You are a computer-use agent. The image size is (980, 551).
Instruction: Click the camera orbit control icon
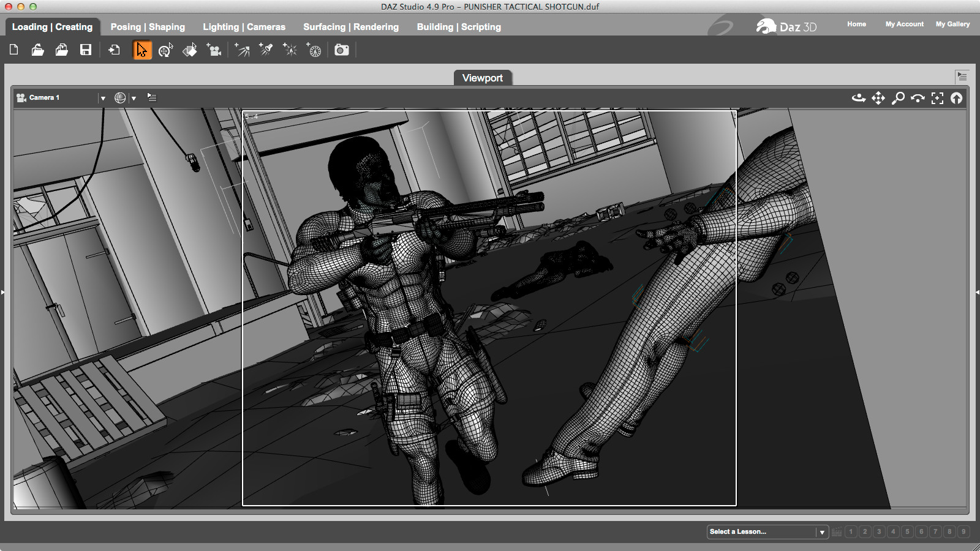pyautogui.click(x=859, y=98)
